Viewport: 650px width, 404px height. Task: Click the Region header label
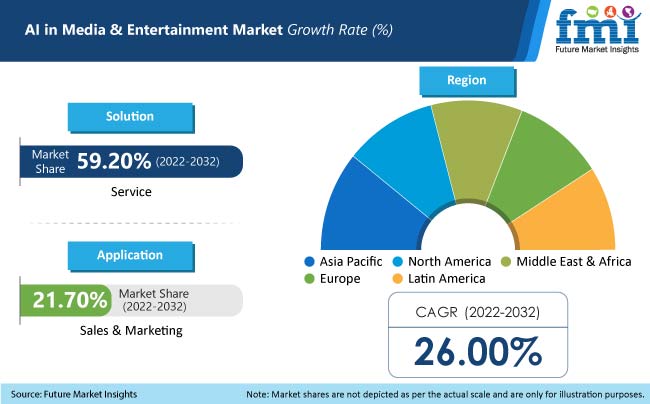[x=467, y=79]
